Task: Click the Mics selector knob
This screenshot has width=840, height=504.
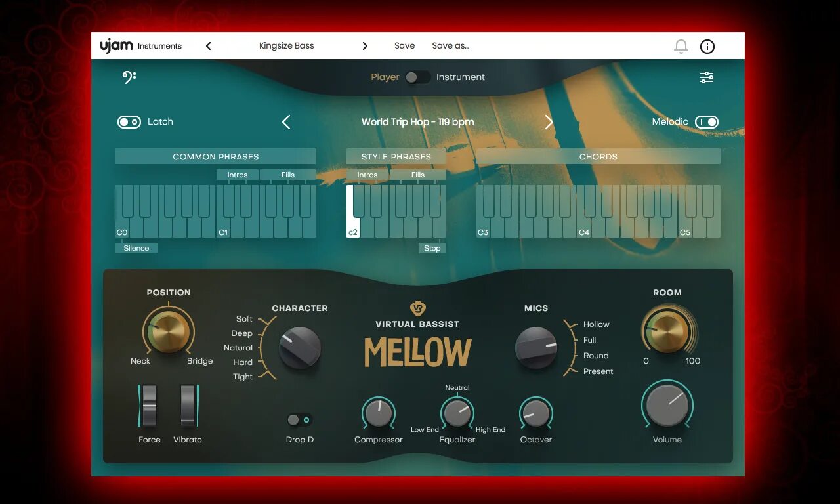Action: tap(536, 347)
